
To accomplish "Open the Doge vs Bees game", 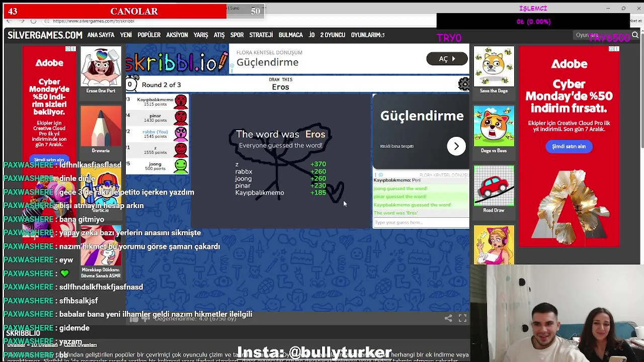I will coord(494,130).
